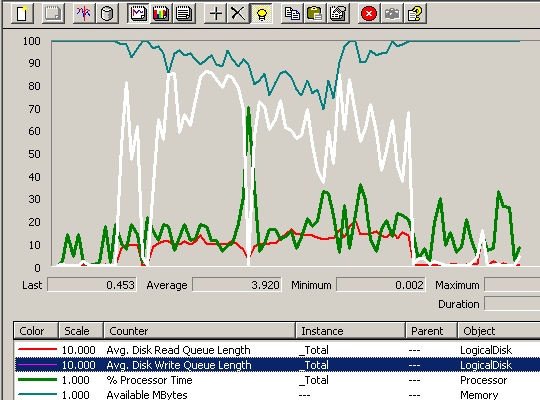
Task: Select the Available MBytes counter row
Action: point(277,394)
